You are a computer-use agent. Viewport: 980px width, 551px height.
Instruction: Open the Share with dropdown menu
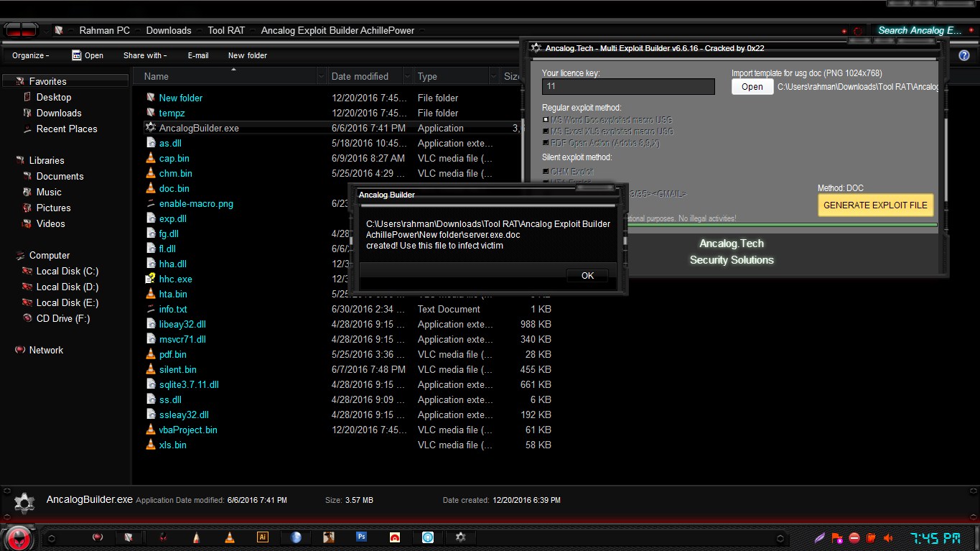coord(145,55)
